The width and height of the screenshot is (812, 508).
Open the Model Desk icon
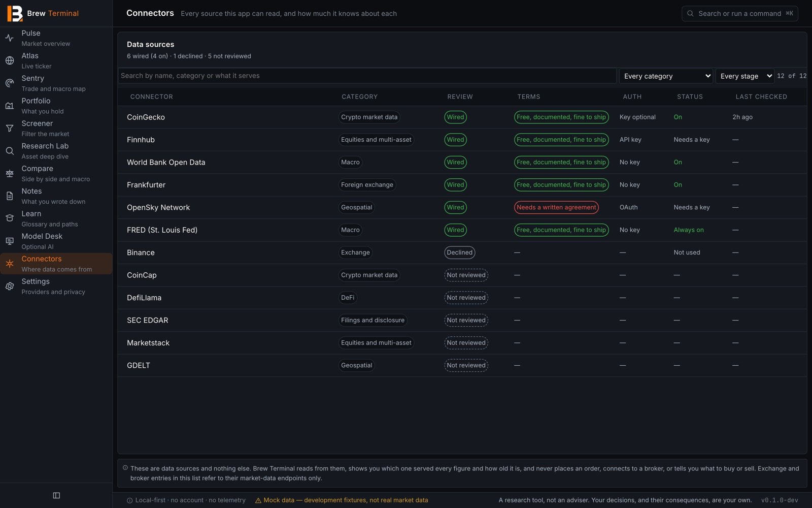tap(10, 241)
